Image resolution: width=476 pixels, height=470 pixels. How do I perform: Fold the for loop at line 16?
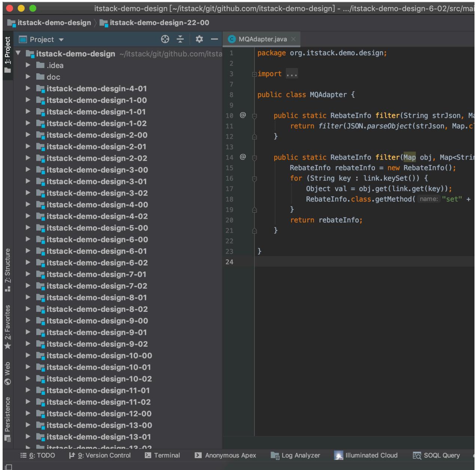[254, 179]
